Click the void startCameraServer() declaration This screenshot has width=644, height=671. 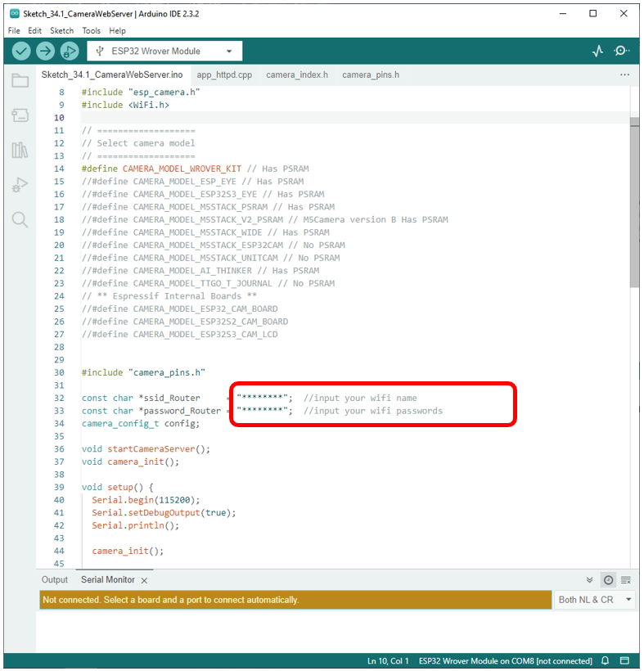[x=146, y=449]
